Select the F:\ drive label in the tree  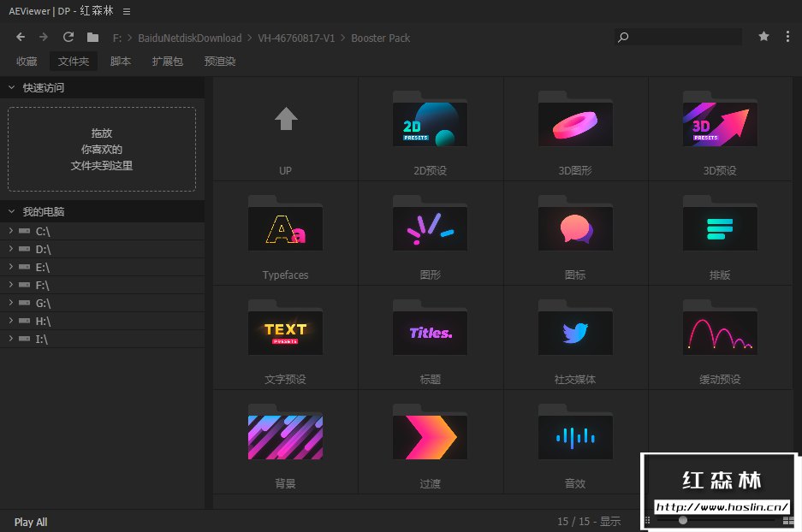click(x=42, y=285)
